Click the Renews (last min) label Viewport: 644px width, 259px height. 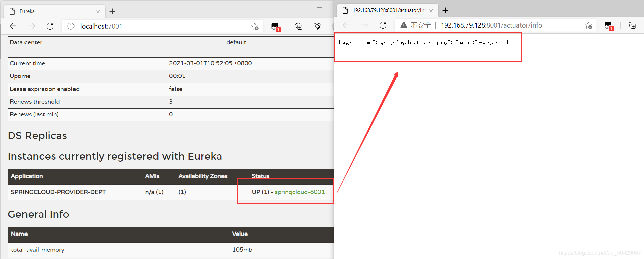coord(34,114)
